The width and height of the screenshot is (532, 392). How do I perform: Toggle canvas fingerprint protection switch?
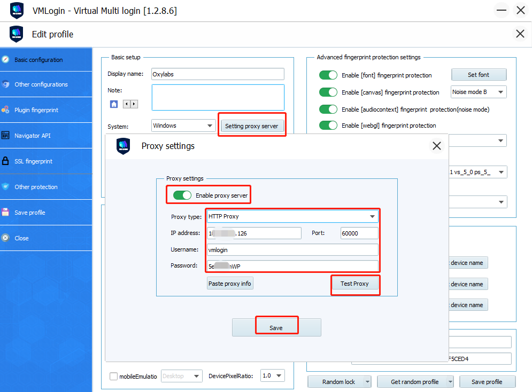click(328, 92)
